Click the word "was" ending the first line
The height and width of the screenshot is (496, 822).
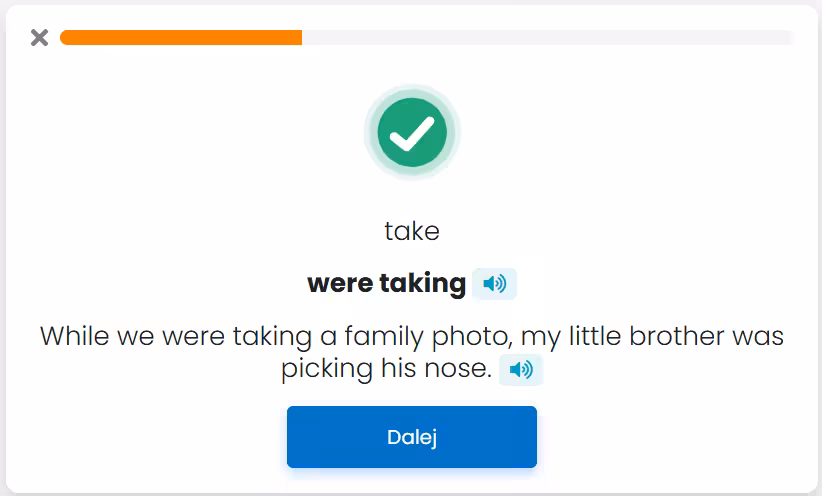[761, 336]
